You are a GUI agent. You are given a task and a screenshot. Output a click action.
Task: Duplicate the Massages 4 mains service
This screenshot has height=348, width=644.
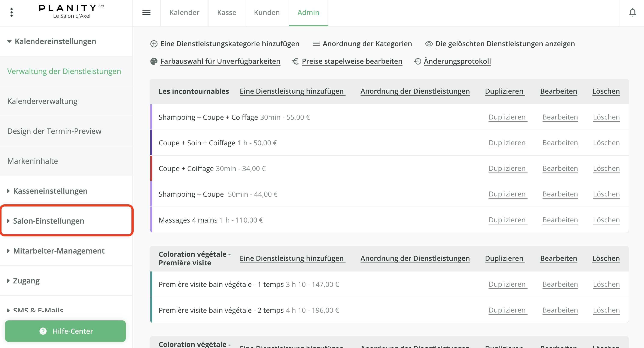(x=507, y=220)
